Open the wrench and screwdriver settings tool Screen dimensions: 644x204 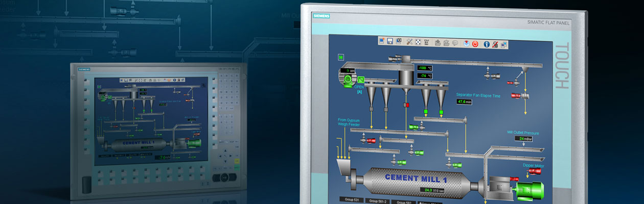[x=409, y=42]
